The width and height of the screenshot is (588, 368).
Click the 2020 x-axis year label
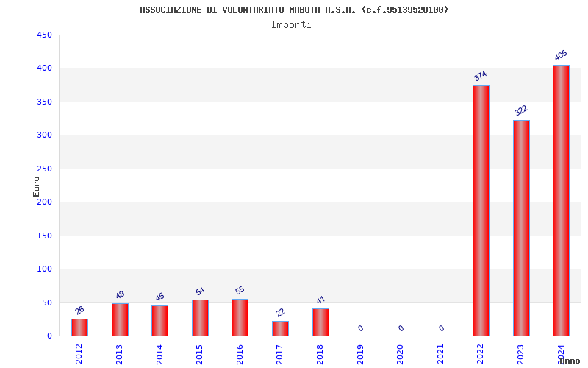coord(400,354)
